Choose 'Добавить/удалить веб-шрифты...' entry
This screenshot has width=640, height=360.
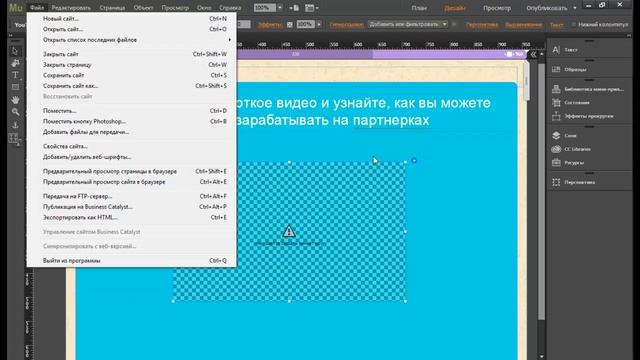click(x=131, y=157)
